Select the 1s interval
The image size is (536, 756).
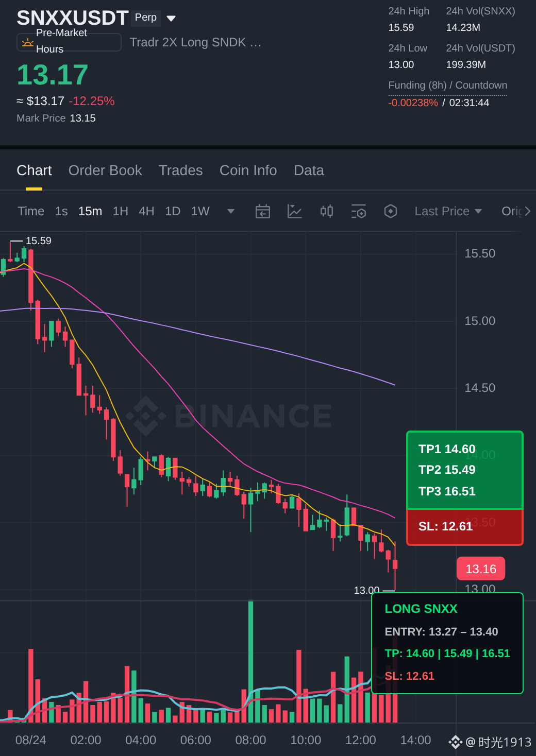[x=61, y=211]
